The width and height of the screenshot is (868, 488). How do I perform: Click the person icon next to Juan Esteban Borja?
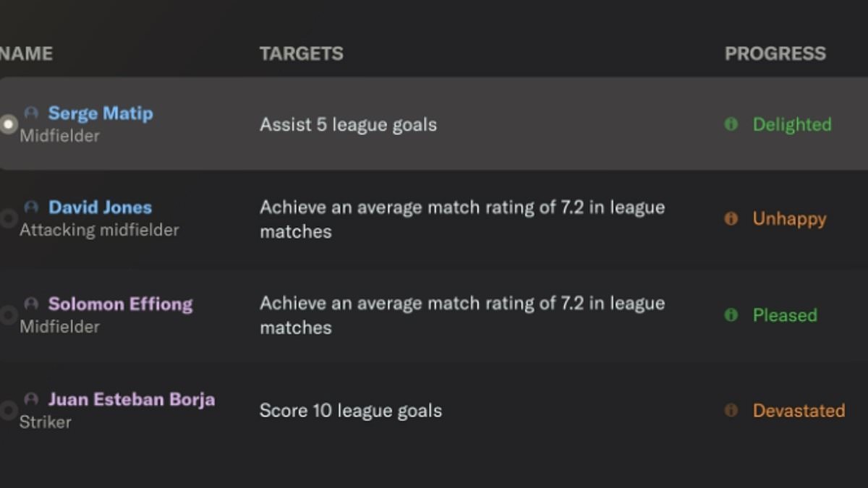pyautogui.click(x=31, y=399)
